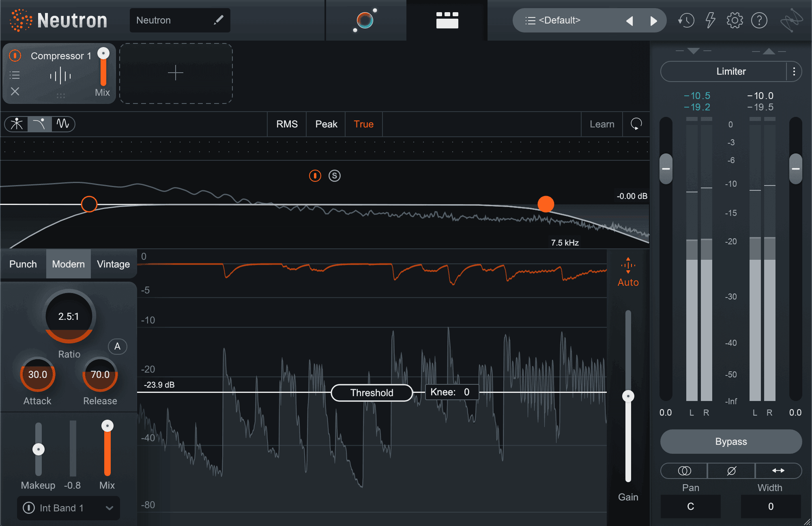
Task: Add a module in the empty plus slot
Action: 176,73
